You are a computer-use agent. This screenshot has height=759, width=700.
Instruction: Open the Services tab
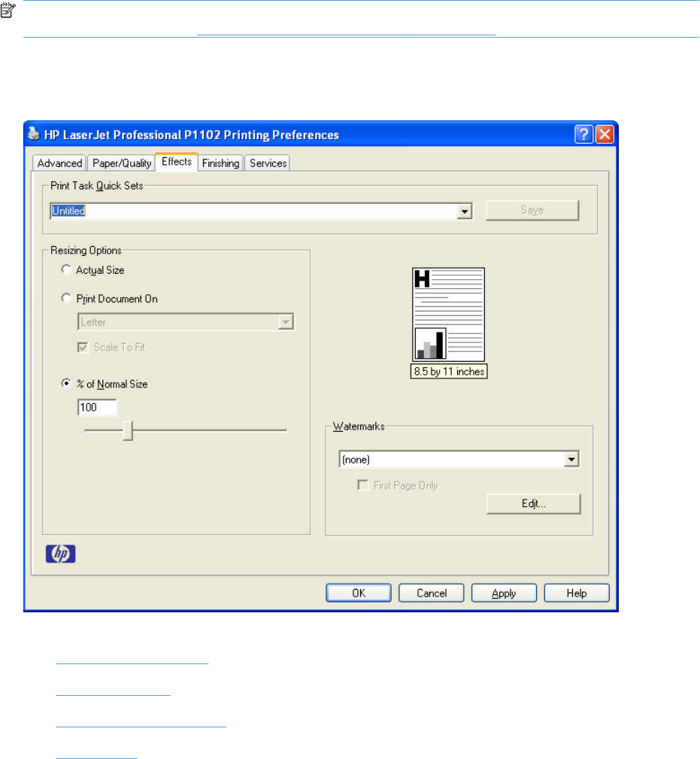(x=268, y=163)
